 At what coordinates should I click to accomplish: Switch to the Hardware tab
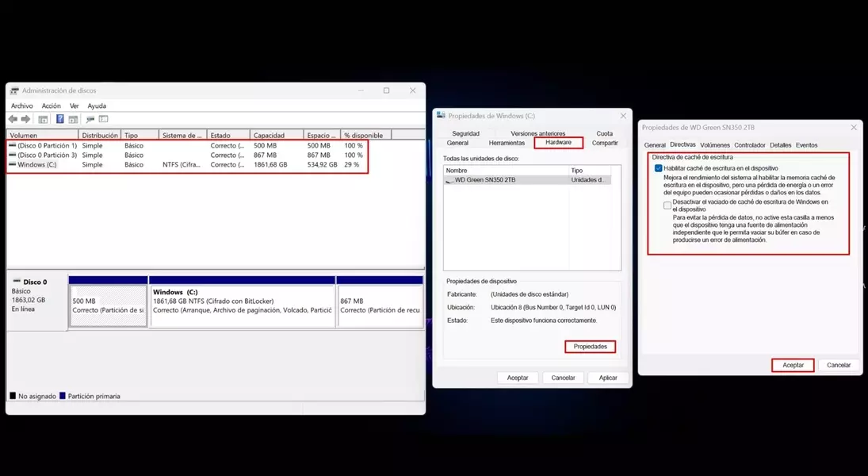[559, 142]
